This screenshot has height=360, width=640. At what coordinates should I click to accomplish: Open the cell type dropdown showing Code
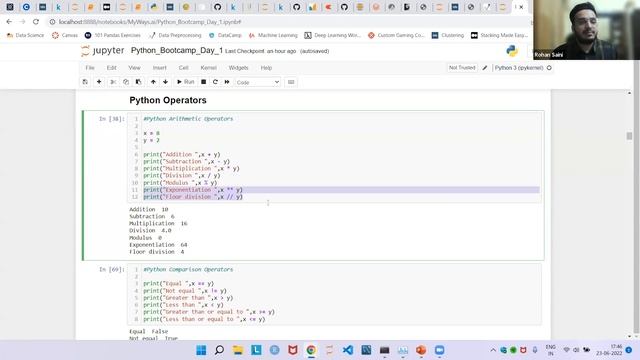tap(258, 82)
